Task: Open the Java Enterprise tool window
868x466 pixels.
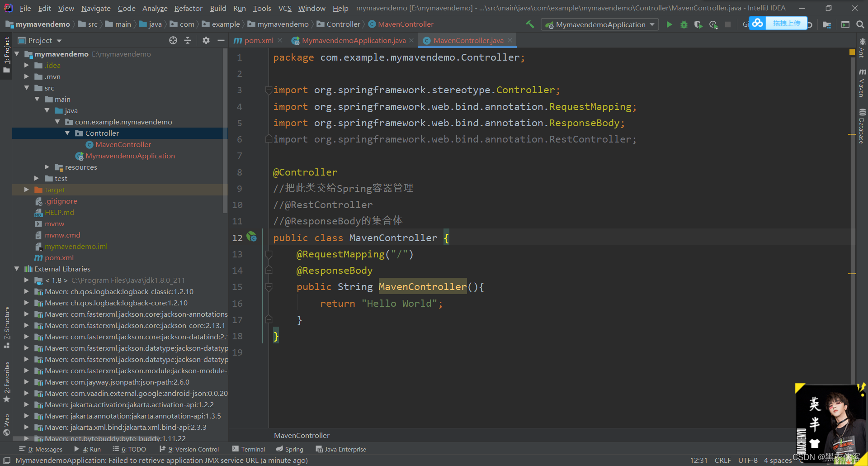Action: click(341, 449)
